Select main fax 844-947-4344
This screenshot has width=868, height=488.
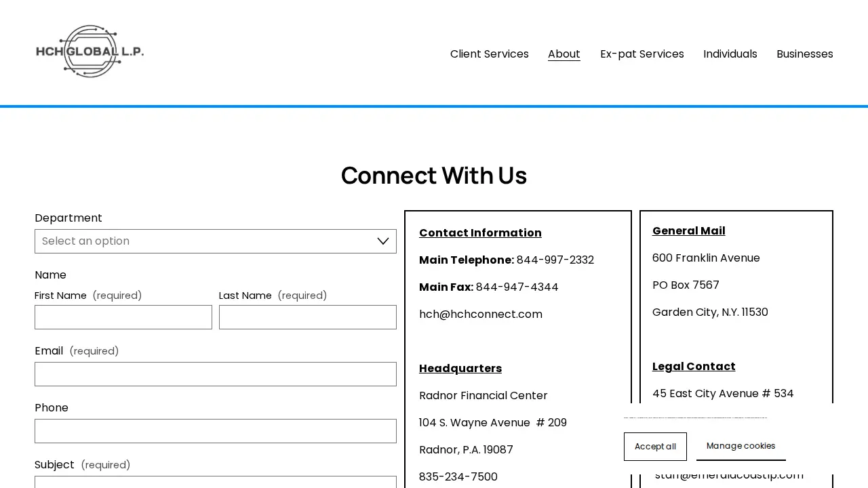click(x=517, y=287)
